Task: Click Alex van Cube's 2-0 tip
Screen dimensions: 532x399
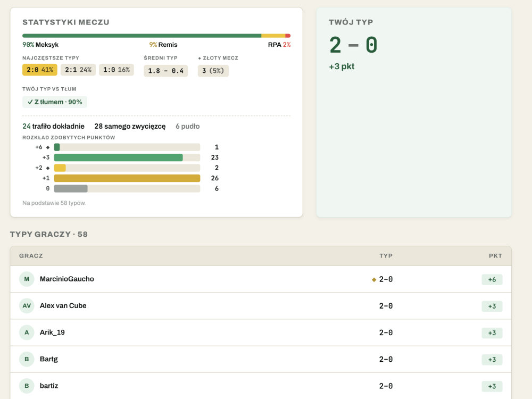Action: click(386, 306)
